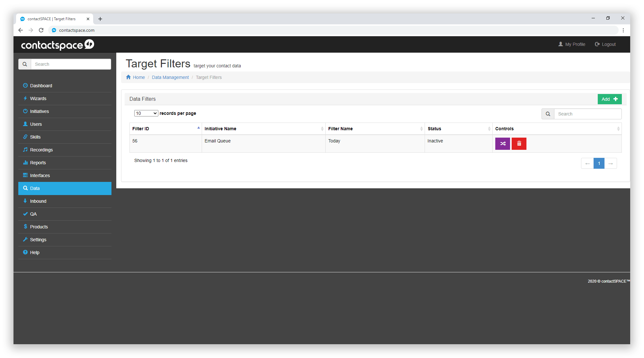Screen dimensions: 644x358
Task: Click the browser forward arrow
Action: 31,30
